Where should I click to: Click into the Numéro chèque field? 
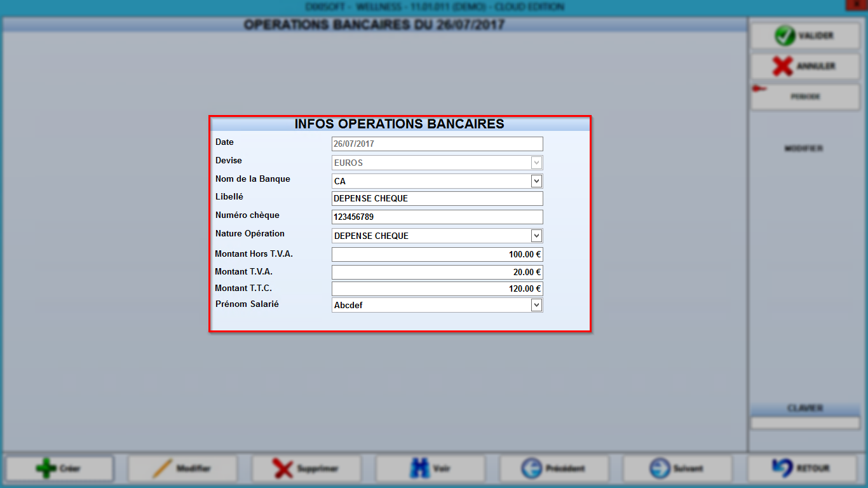click(x=437, y=217)
